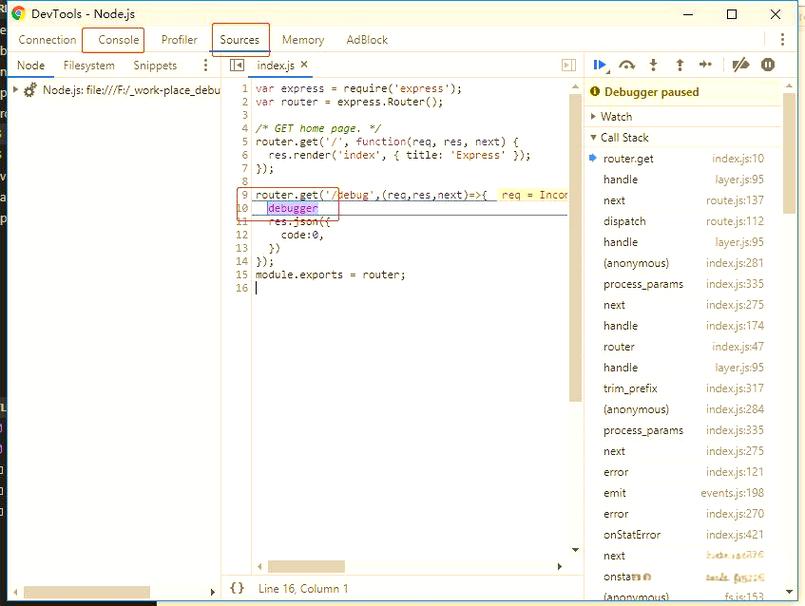The height and width of the screenshot is (606, 805).
Task: Step into next function call
Action: coord(653,65)
